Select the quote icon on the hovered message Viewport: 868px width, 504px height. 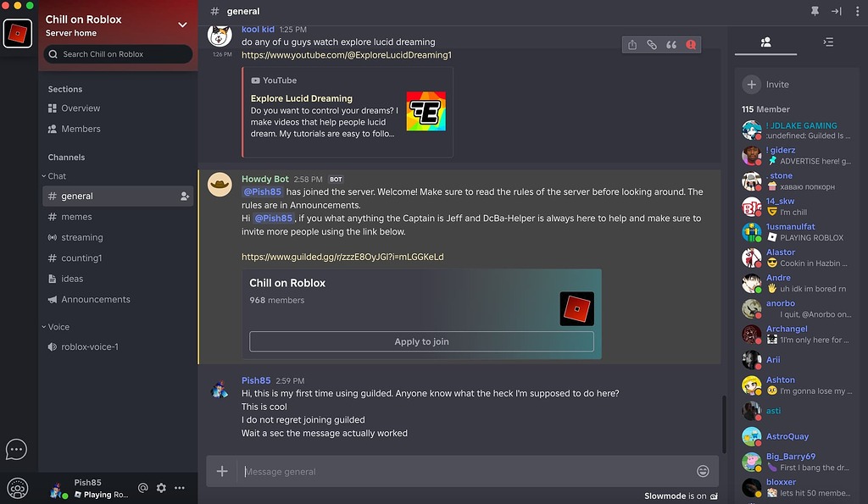tap(671, 44)
